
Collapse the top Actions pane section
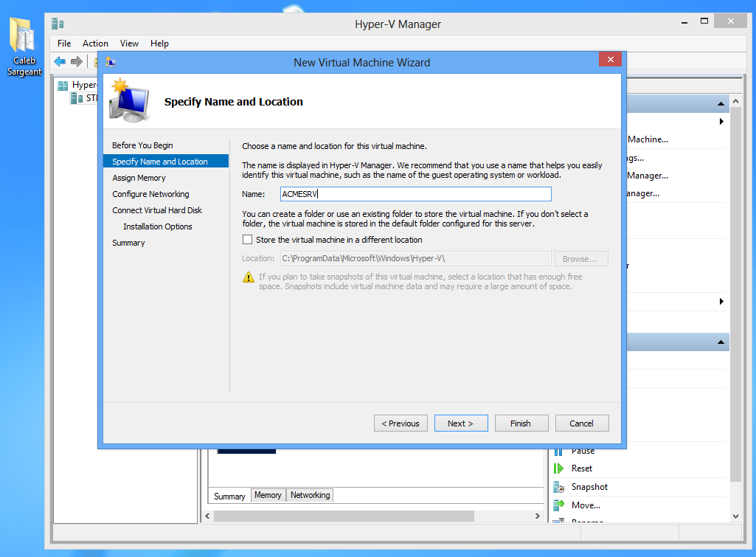tap(721, 104)
